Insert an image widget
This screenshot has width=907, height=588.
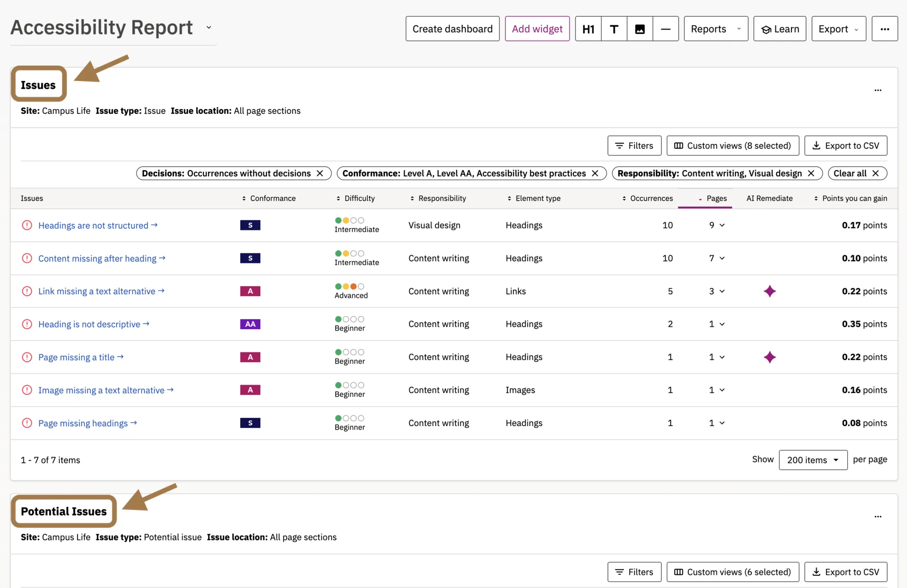640,29
